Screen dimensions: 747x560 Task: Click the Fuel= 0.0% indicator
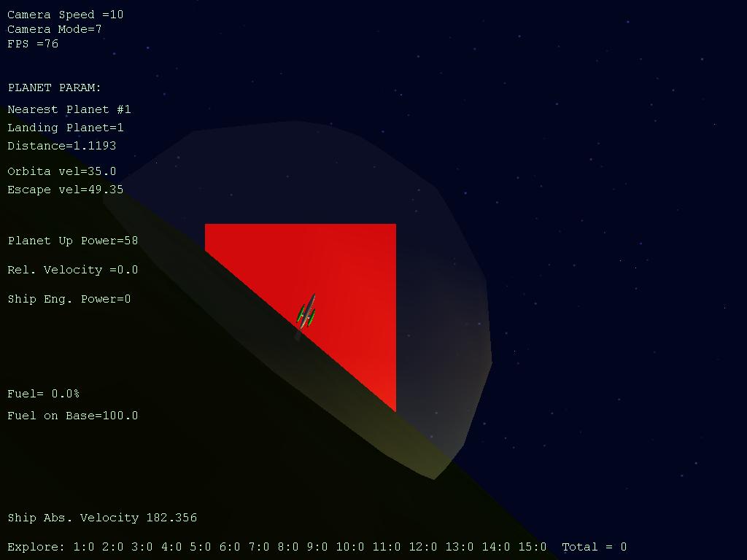pyautogui.click(x=44, y=394)
